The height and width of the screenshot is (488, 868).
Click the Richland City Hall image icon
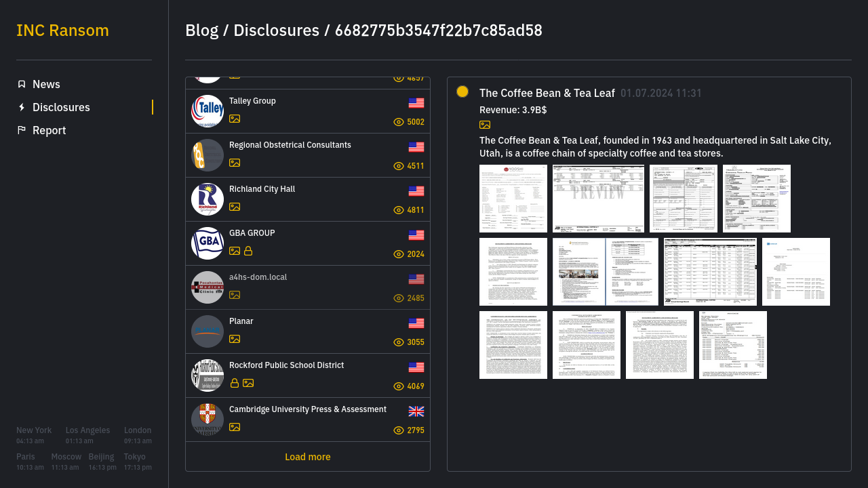(235, 207)
